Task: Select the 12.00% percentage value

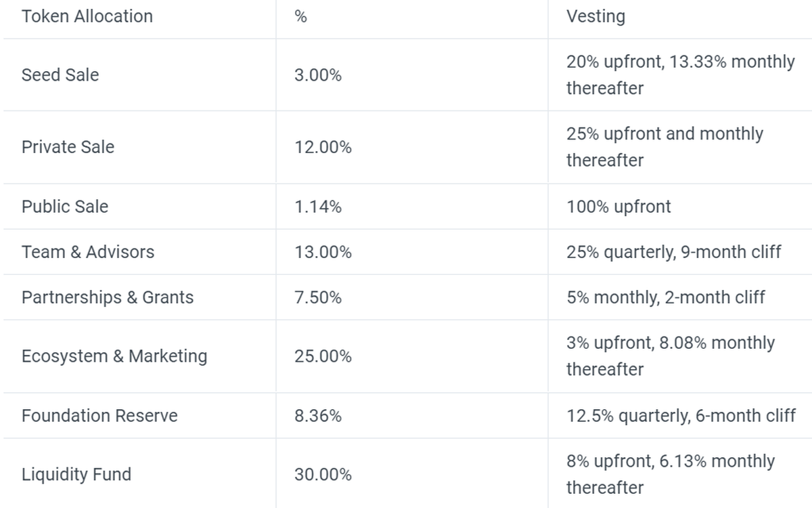Action: 323,148
